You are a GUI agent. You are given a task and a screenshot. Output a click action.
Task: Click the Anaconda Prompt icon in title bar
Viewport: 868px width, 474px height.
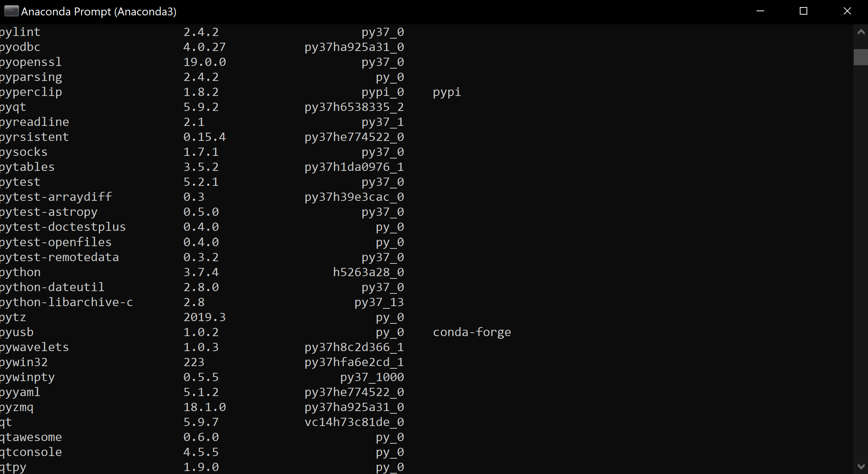(x=11, y=11)
